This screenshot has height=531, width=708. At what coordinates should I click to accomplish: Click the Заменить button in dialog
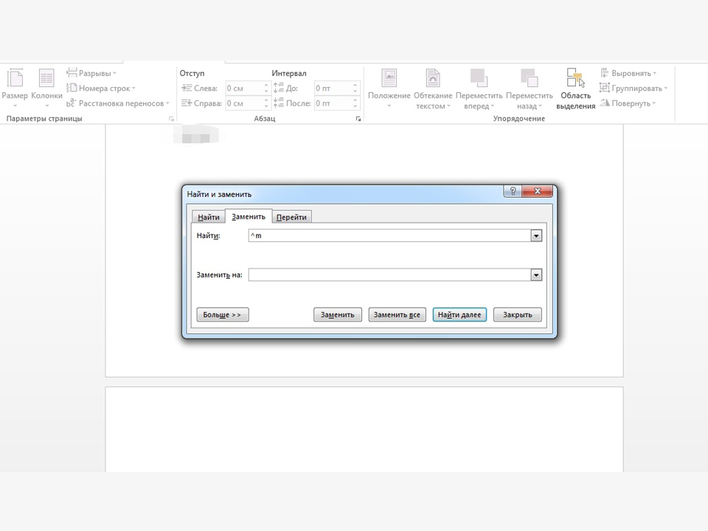[x=338, y=315]
